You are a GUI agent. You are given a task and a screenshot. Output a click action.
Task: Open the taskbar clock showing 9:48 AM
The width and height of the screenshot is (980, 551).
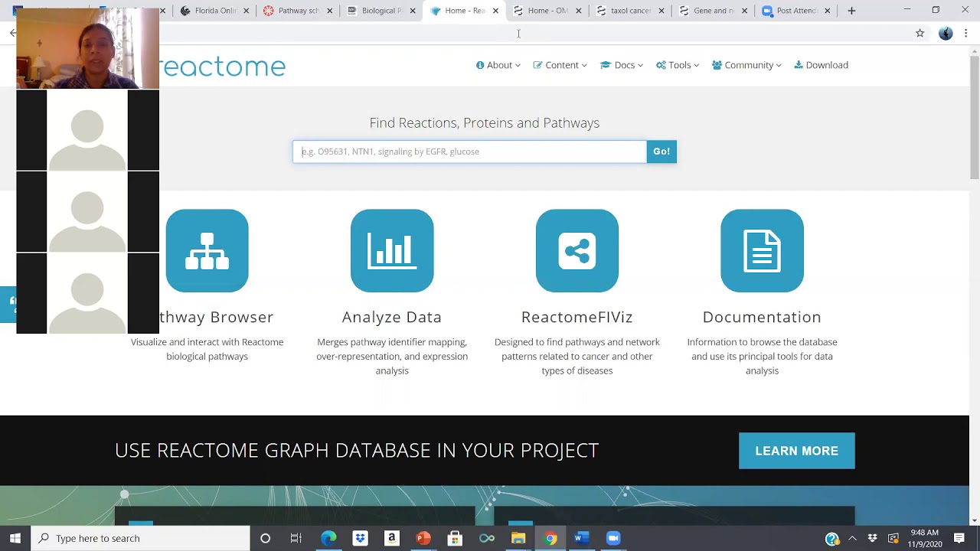point(924,538)
